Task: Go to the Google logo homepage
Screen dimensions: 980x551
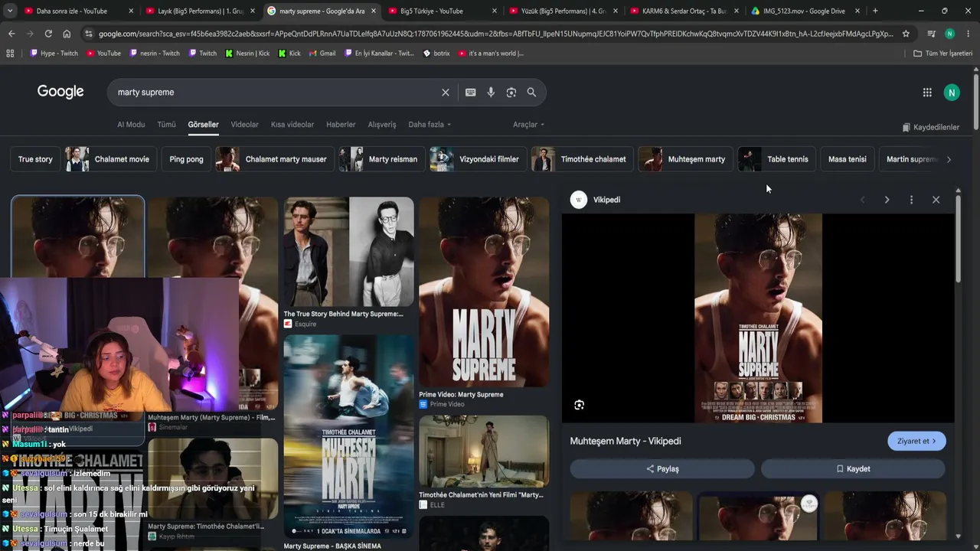Action: pos(60,92)
